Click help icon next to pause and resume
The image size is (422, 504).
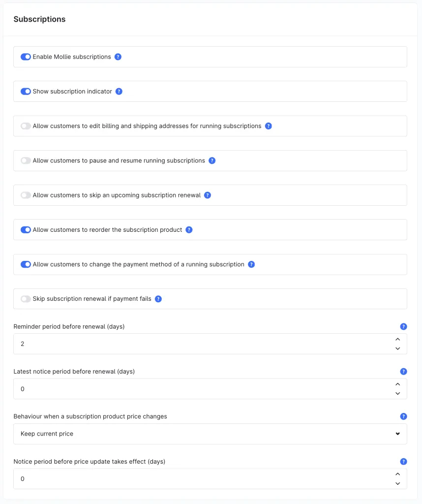(212, 161)
